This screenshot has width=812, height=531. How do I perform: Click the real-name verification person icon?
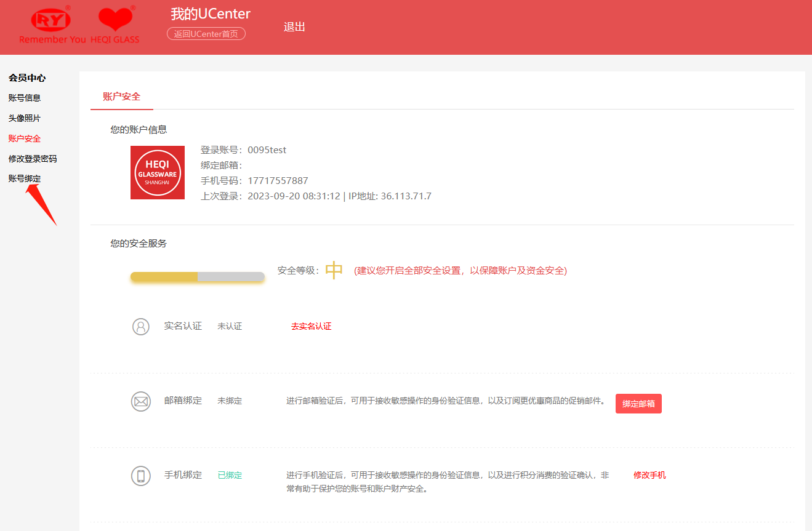pos(141,326)
